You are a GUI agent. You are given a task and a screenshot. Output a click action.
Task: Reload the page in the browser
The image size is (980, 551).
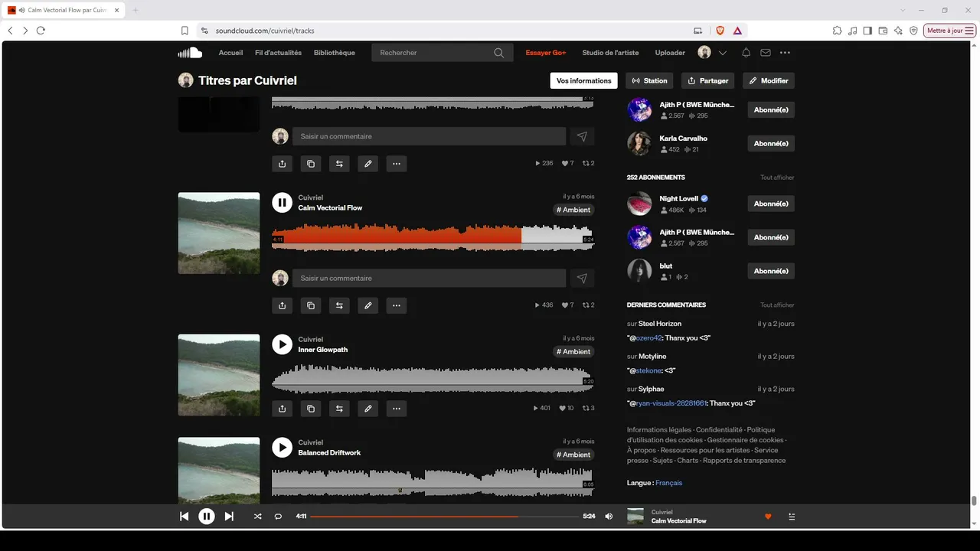(41, 31)
